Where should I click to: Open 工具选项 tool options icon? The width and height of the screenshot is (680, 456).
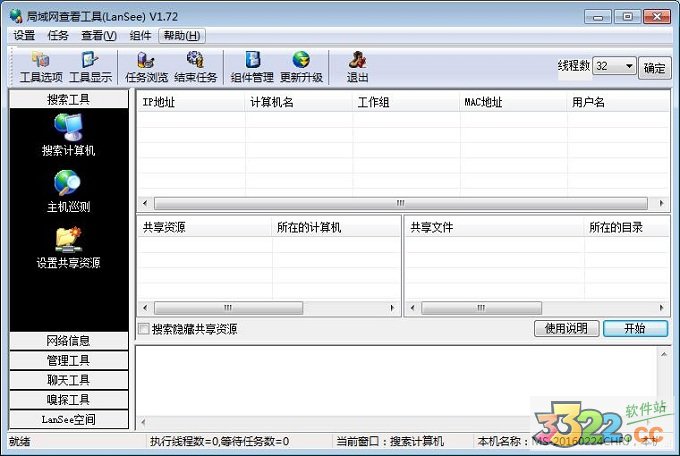(x=41, y=67)
